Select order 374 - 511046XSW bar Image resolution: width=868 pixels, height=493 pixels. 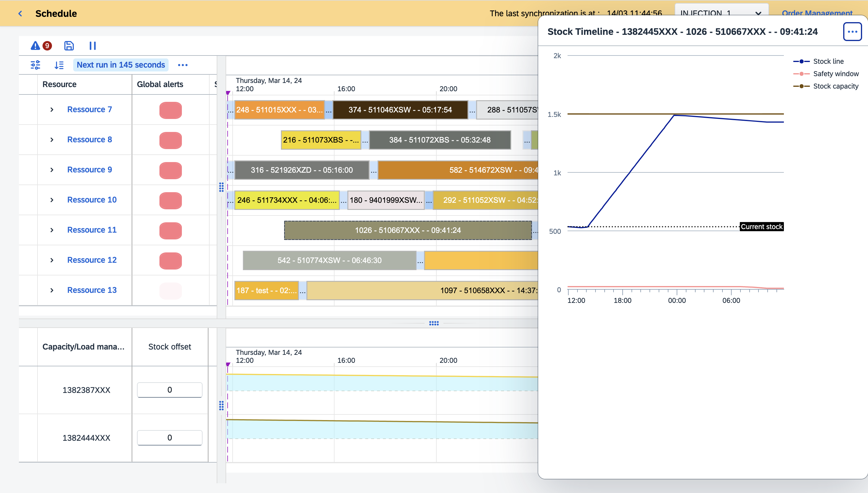point(400,110)
